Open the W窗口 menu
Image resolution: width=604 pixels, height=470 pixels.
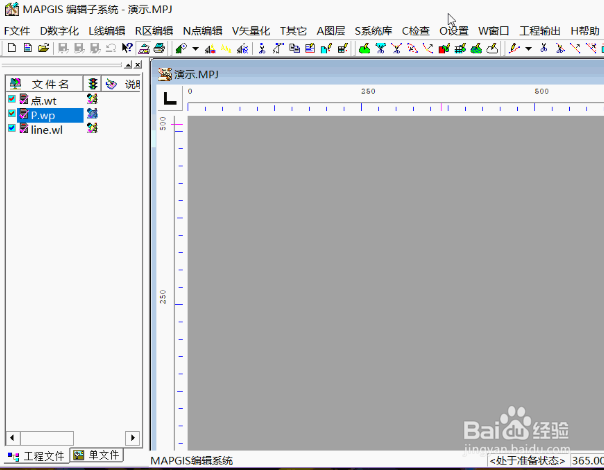(x=493, y=31)
